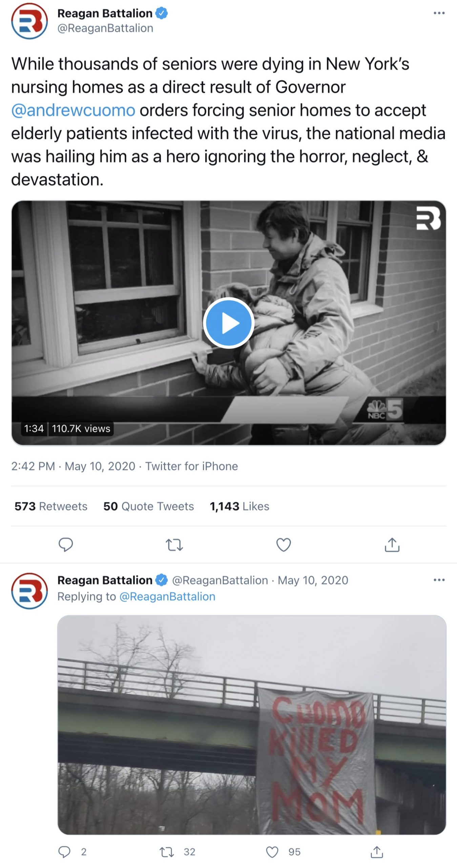Share the main tweet
Image resolution: width=457 pixels, height=868 pixels.
point(392,545)
